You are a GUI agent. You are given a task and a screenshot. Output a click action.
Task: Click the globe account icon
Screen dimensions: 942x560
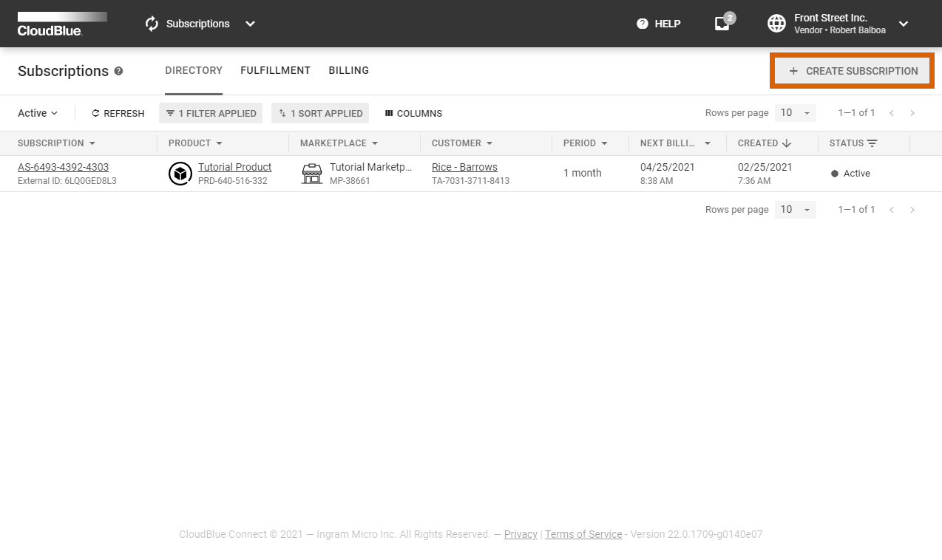click(x=776, y=24)
